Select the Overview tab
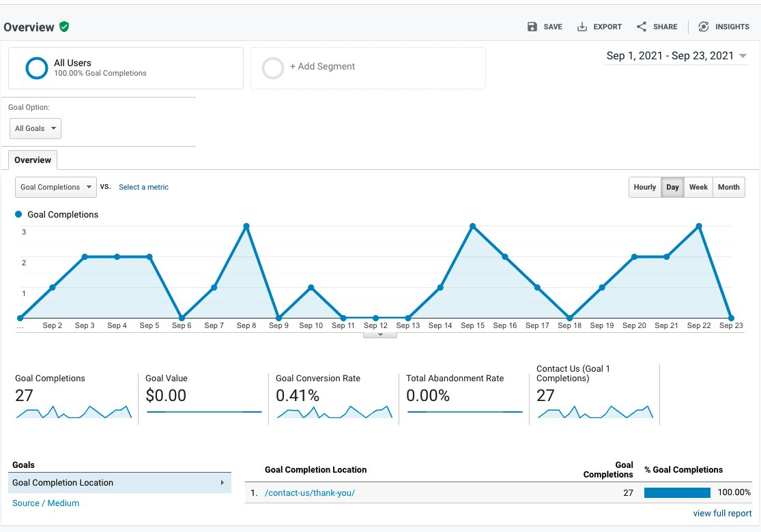 tap(32, 160)
